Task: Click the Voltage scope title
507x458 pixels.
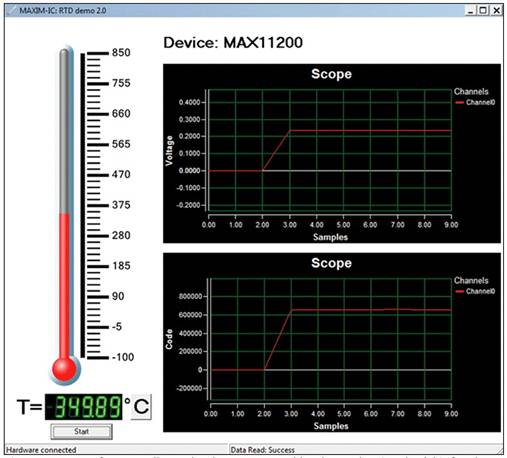Action: [x=331, y=74]
